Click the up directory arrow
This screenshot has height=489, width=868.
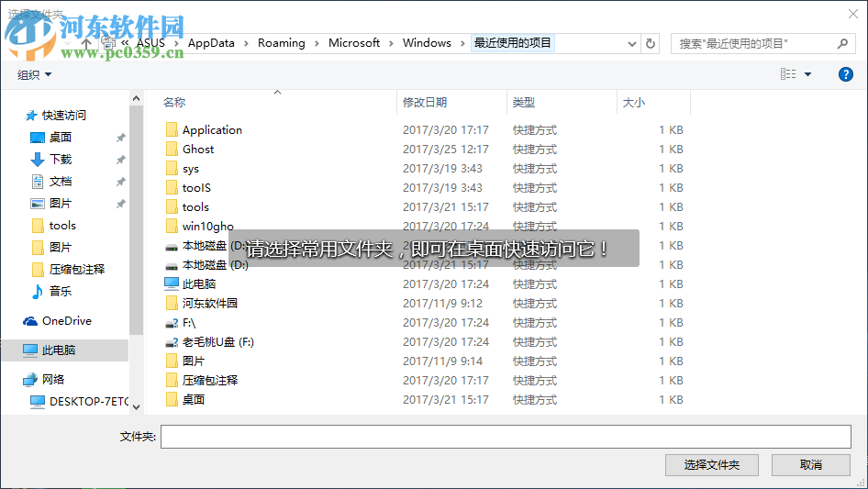point(86,43)
